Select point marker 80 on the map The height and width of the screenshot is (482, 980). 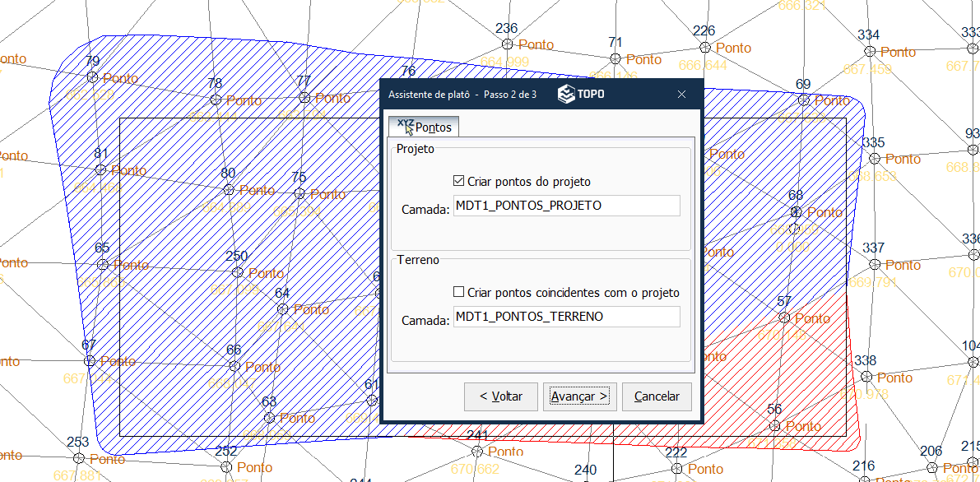229,189
